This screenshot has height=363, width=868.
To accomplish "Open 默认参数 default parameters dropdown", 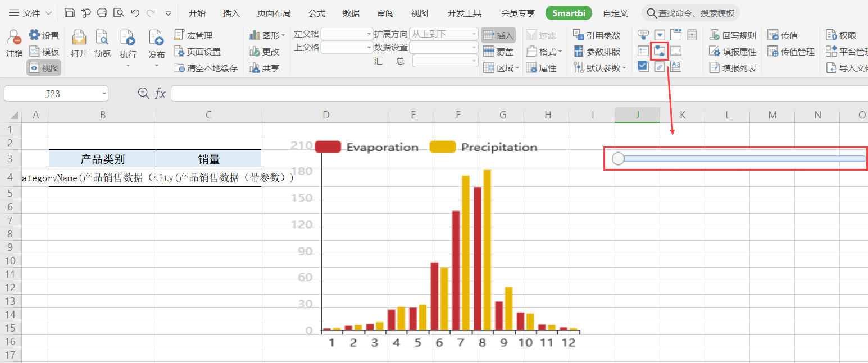I will pos(599,68).
